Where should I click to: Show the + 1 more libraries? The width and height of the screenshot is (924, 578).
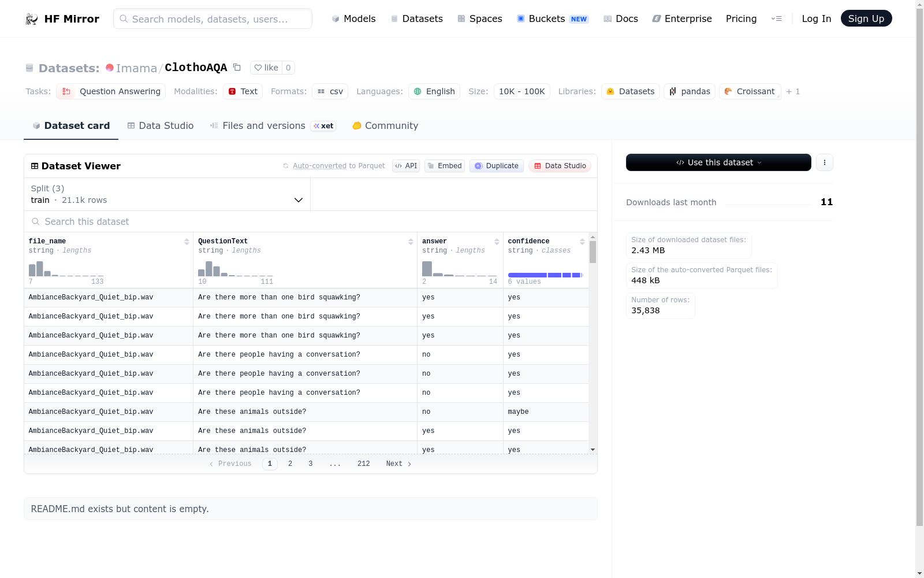(793, 91)
